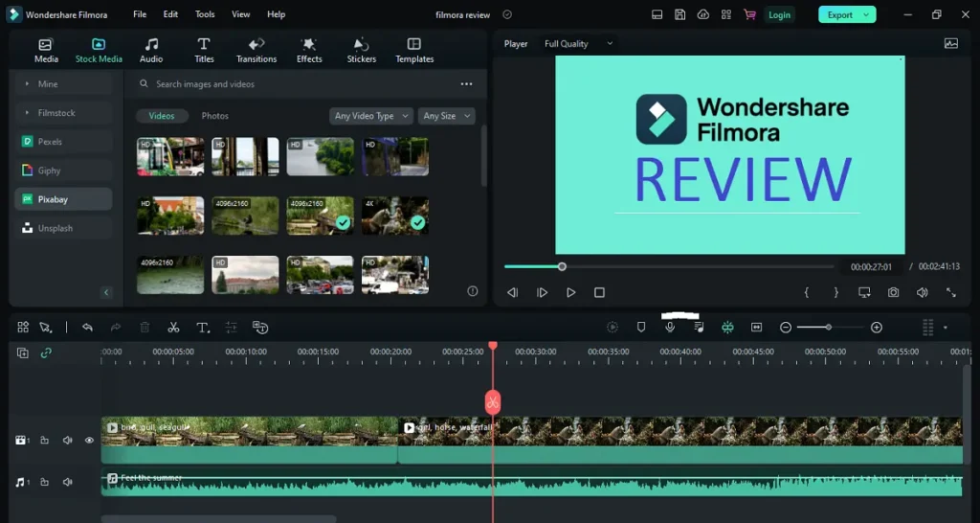The image size is (980, 523).
Task: Open the Audio tab
Action: pos(151,51)
